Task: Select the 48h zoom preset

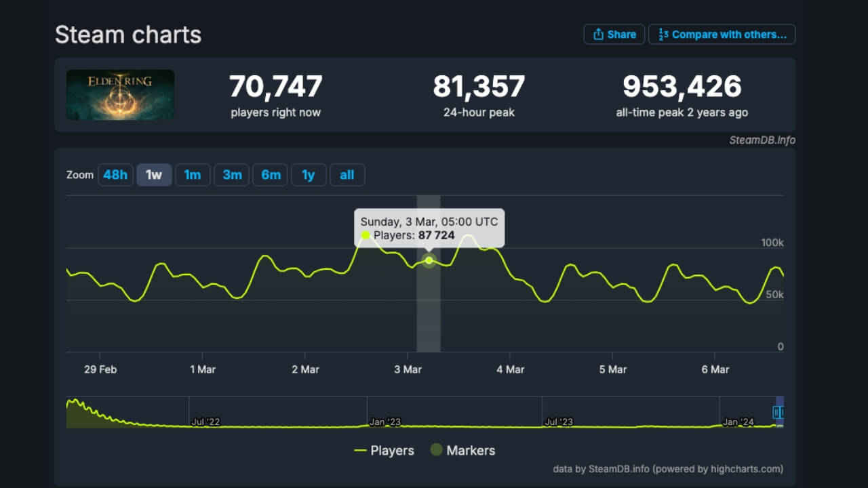Action: [x=115, y=174]
